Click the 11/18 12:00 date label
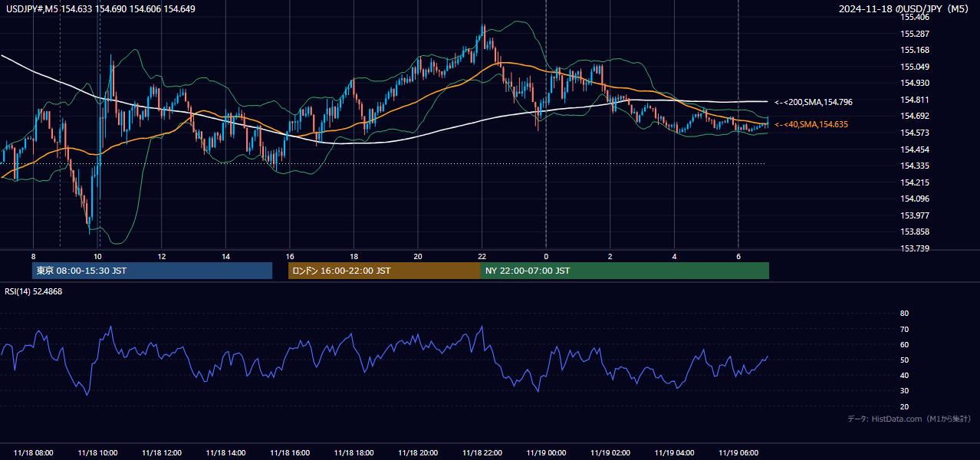 pos(161,453)
